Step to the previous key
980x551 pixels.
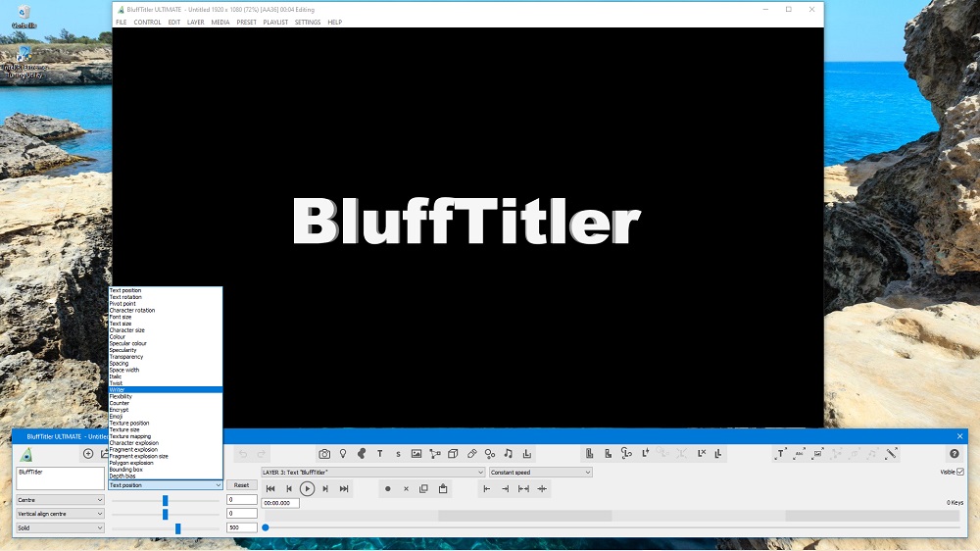coord(289,489)
